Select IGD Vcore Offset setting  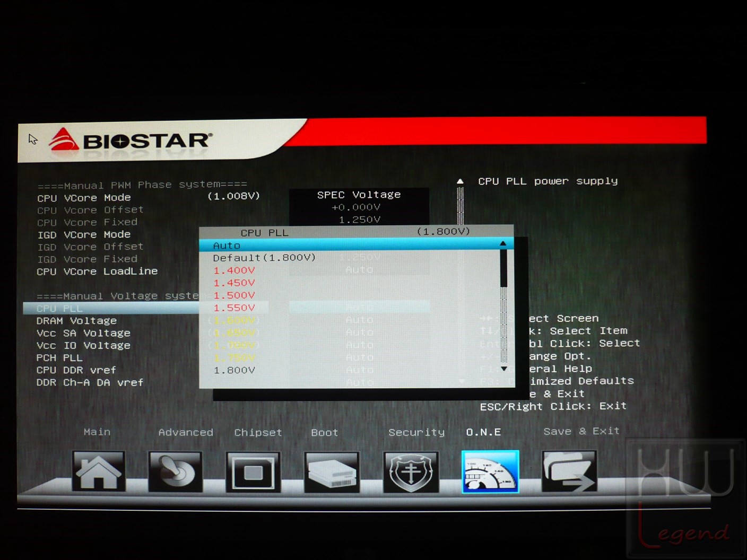pyautogui.click(x=90, y=247)
